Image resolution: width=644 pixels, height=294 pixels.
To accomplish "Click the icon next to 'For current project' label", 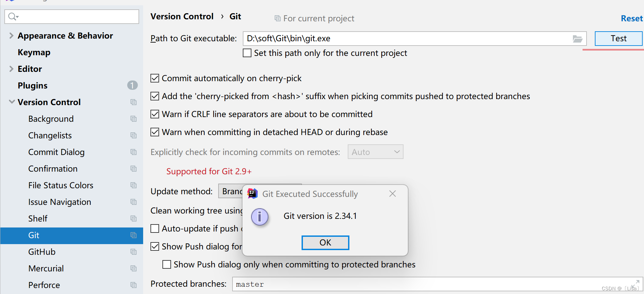I will click(277, 18).
